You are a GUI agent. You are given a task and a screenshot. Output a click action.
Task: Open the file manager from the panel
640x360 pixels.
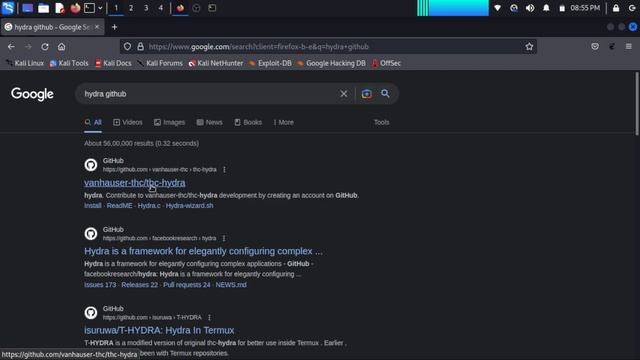pos(43,8)
